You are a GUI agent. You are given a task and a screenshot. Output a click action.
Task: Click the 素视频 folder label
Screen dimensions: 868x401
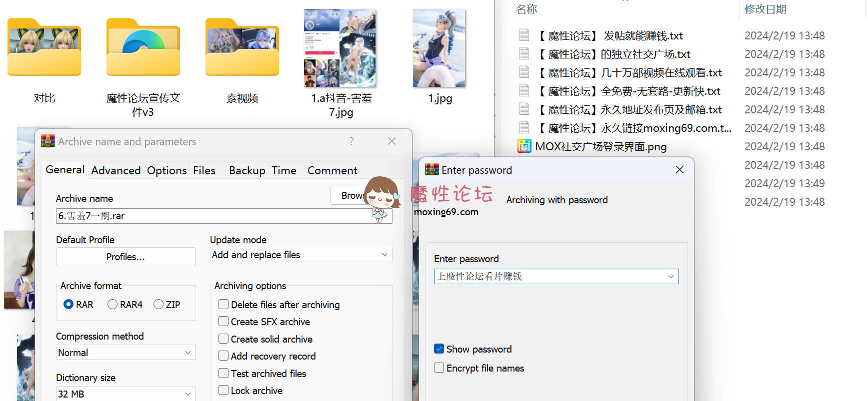[242, 98]
